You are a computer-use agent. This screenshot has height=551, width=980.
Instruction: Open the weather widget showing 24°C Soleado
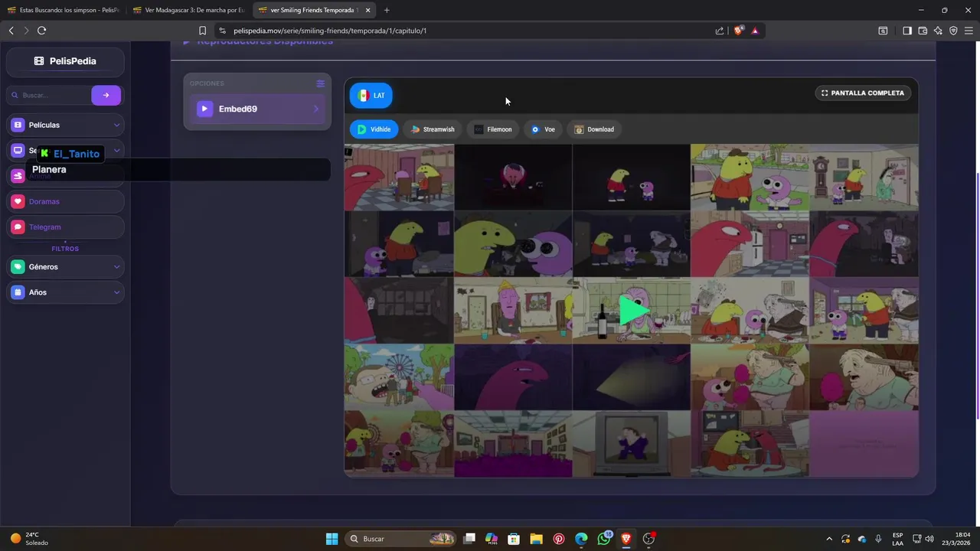29,539
